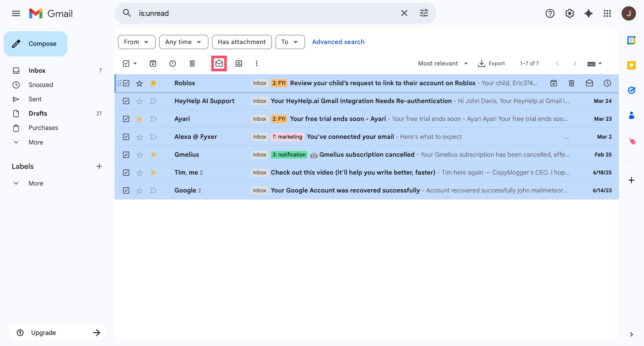
Task: Toggle the select-all checkbox in toolbar
Action: 126,63
